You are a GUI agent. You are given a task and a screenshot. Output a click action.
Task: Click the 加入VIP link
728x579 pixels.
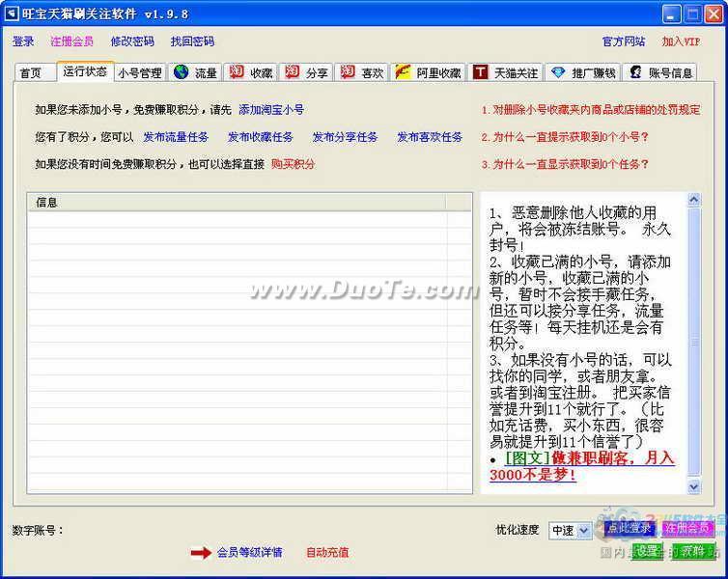681,41
